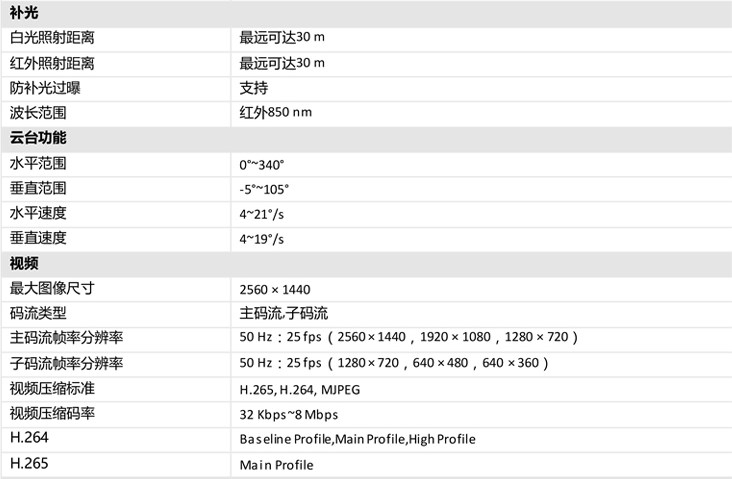Image resolution: width=732 pixels, height=479 pixels.
Task: Click the 垂直范围 -5°~105° value
Action: [264, 190]
